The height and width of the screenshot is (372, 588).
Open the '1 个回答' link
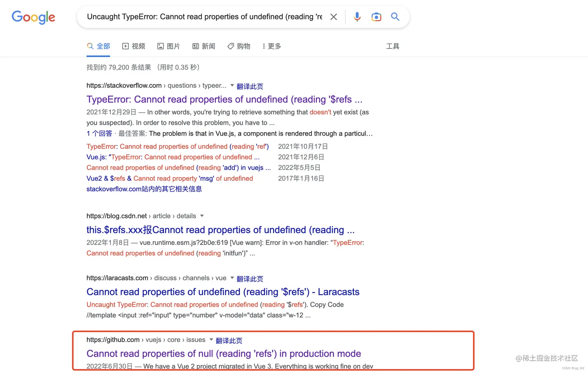(x=99, y=133)
